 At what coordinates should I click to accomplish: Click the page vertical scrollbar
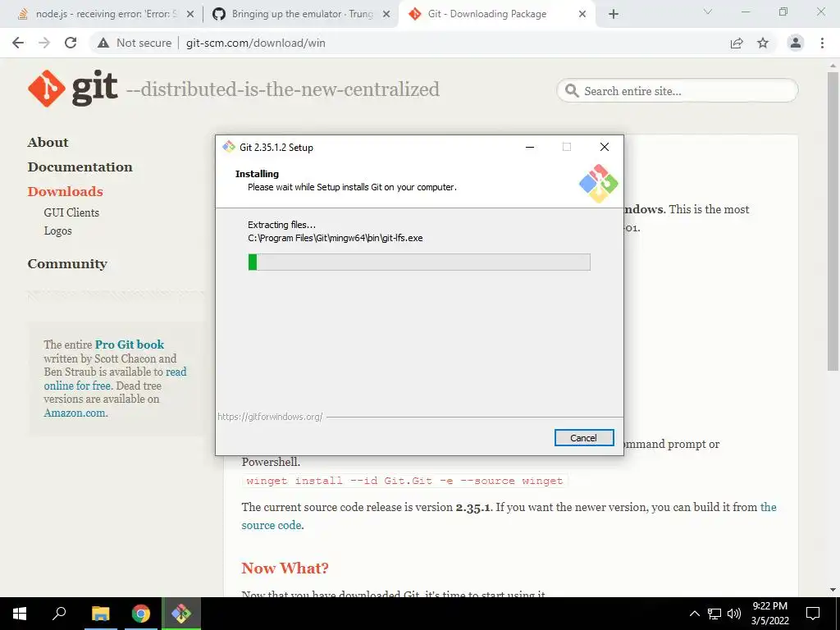coord(833,221)
